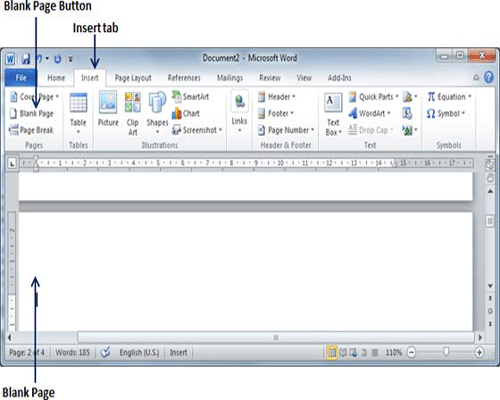Click the 110% zoom level

[x=394, y=352]
